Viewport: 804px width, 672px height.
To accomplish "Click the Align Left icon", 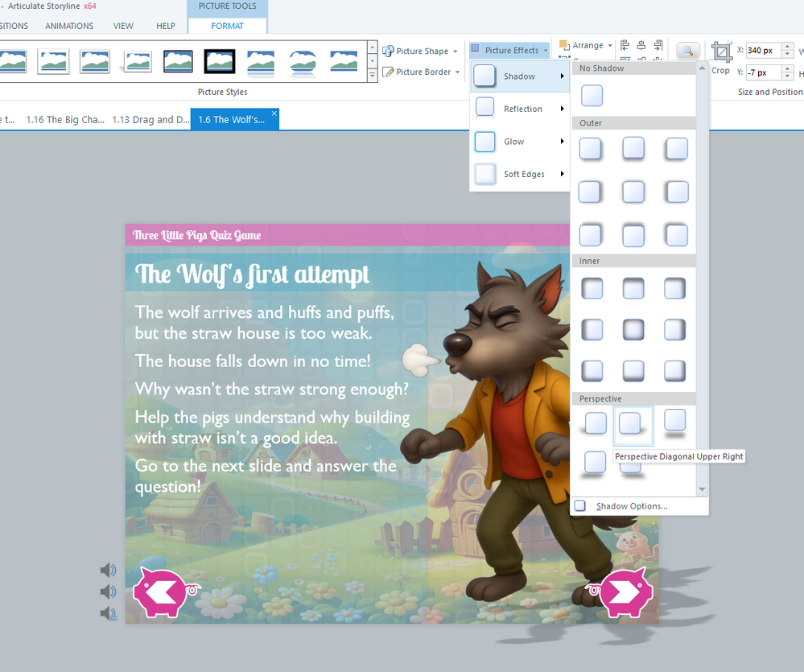I will pos(625,45).
